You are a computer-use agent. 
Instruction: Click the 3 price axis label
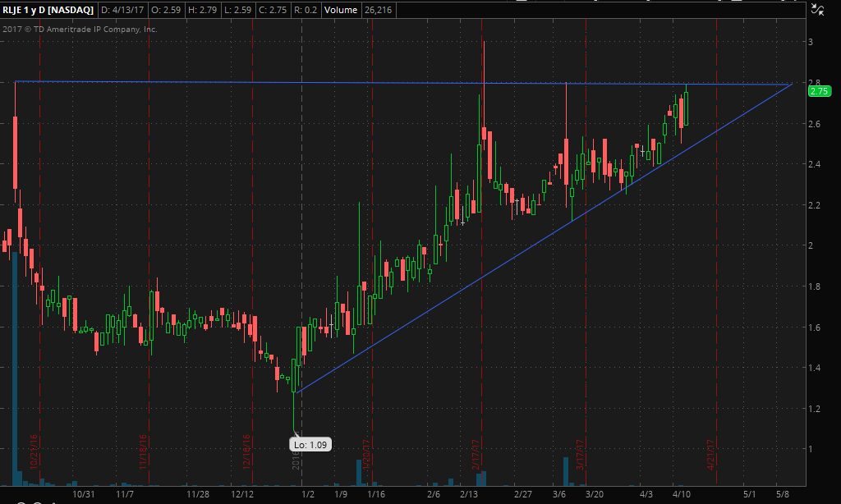click(811, 42)
